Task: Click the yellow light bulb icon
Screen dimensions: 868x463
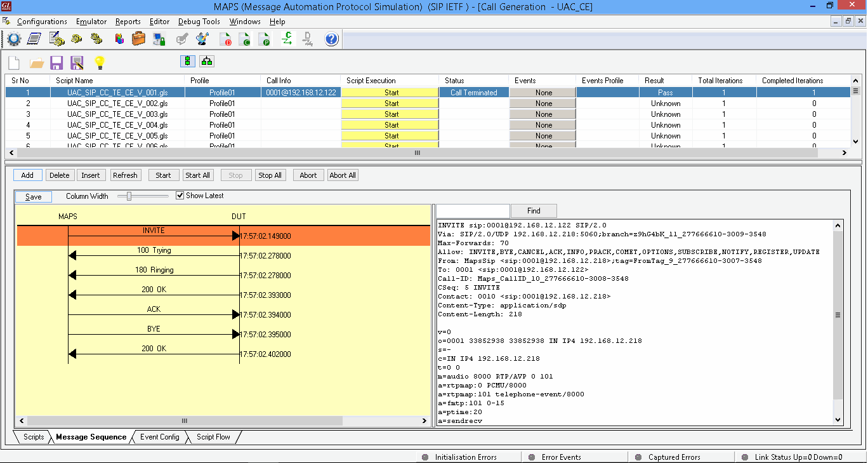Action: (99, 62)
